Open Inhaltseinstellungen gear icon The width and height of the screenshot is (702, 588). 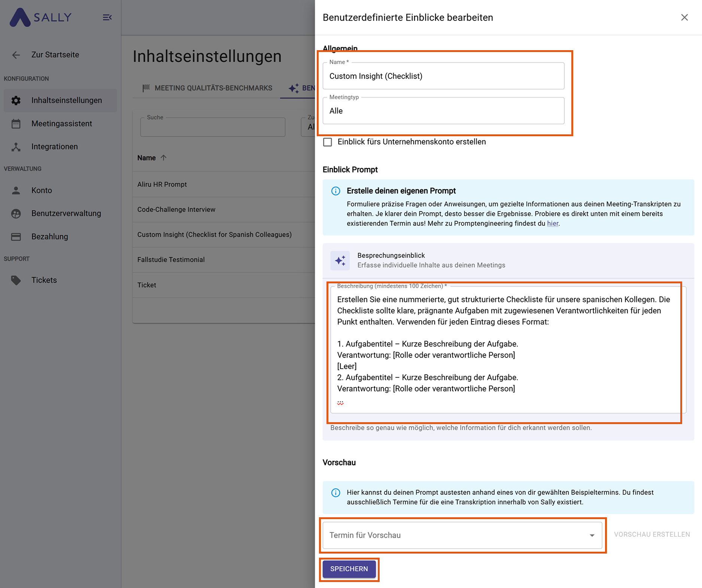coord(16,100)
